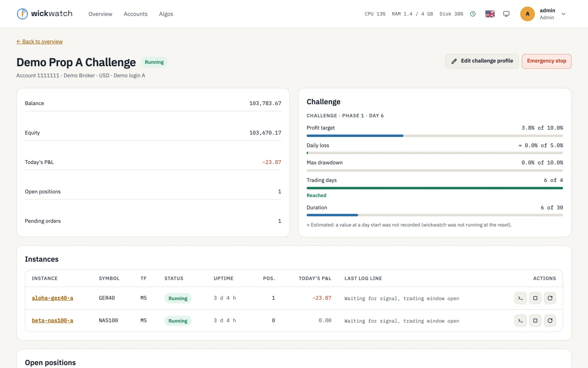588x368 pixels.
Task: Click the NAS100 symbol cell
Action: (x=108, y=320)
